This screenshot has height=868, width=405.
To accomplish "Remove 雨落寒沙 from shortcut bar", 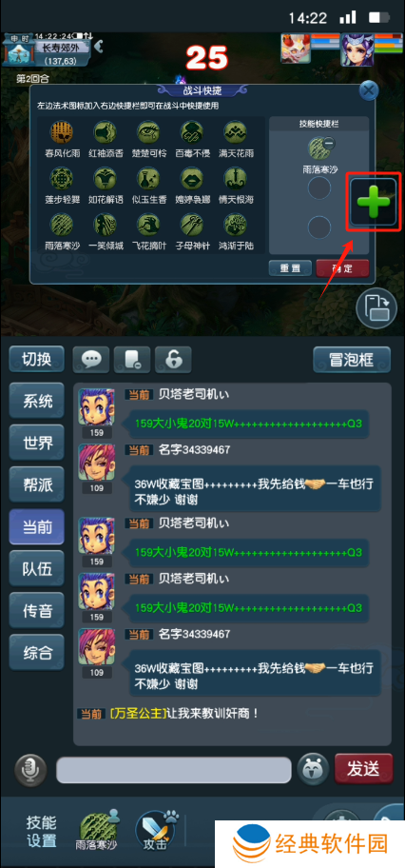I will click(x=329, y=144).
